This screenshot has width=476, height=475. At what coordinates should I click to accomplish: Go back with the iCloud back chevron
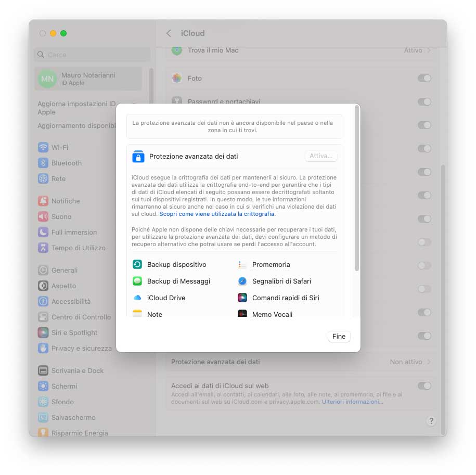(169, 33)
